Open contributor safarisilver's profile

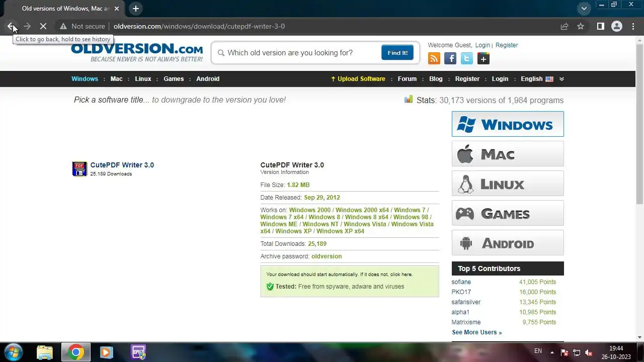466,302
